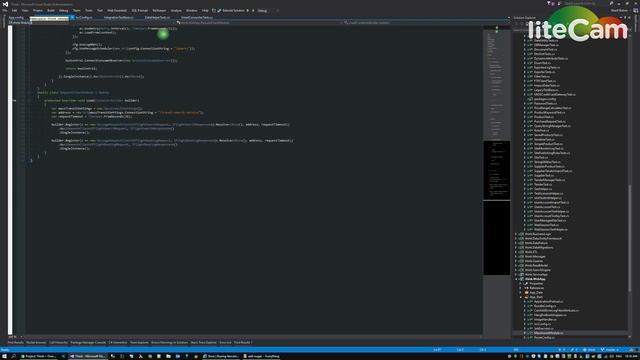The width and height of the screenshot is (640, 360).
Task: Click the taskbar search icon
Action: [13, 356]
